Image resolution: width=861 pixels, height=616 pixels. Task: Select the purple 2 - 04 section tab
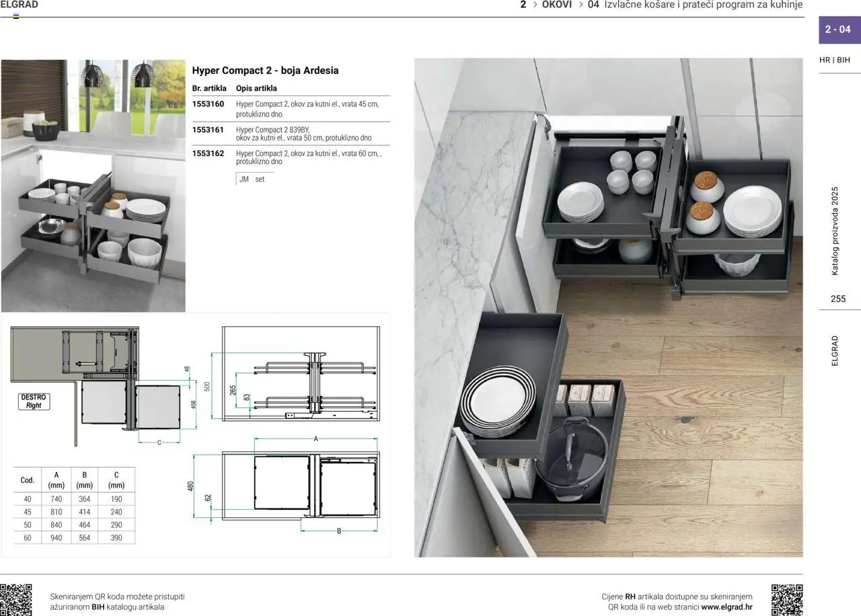tap(838, 29)
